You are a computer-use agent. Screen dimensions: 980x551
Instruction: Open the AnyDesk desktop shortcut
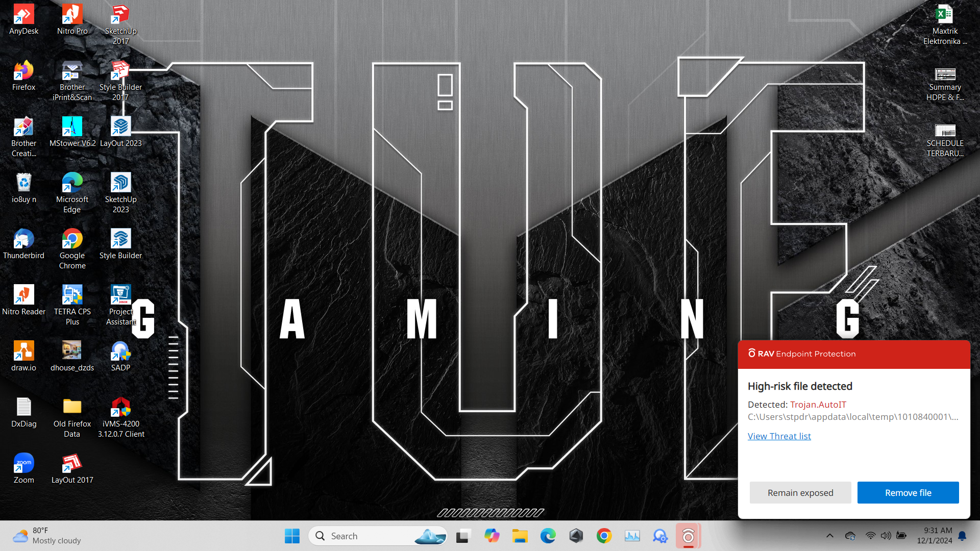pyautogui.click(x=23, y=19)
